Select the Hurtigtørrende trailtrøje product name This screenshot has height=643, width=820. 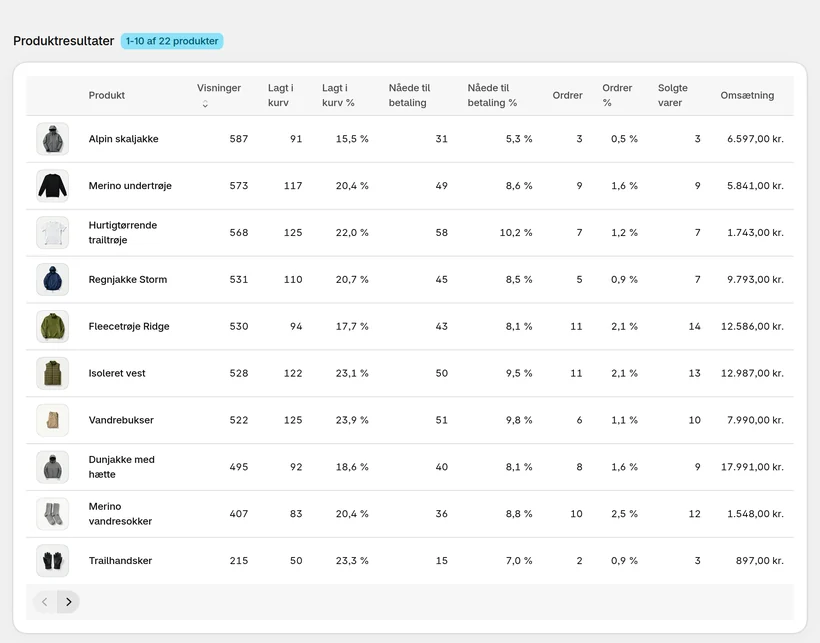(123, 233)
